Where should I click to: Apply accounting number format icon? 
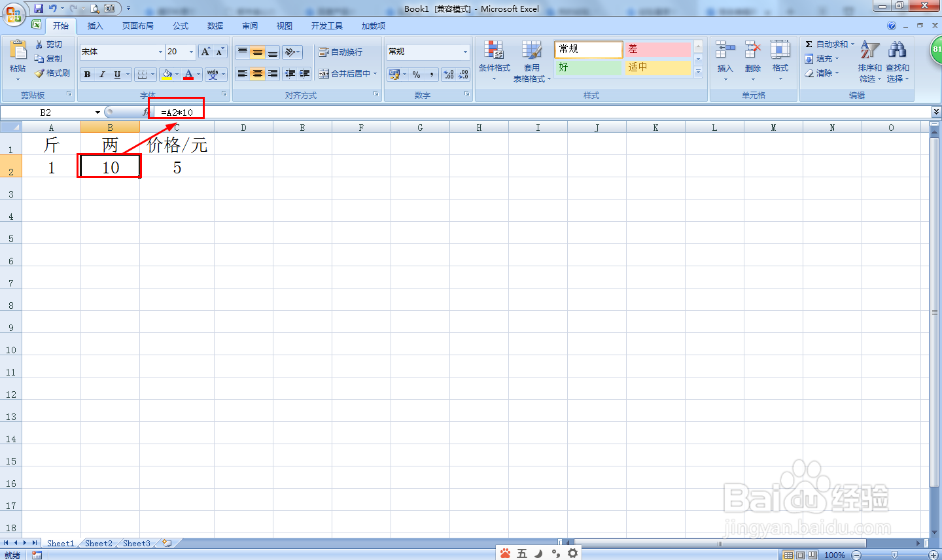click(x=394, y=75)
